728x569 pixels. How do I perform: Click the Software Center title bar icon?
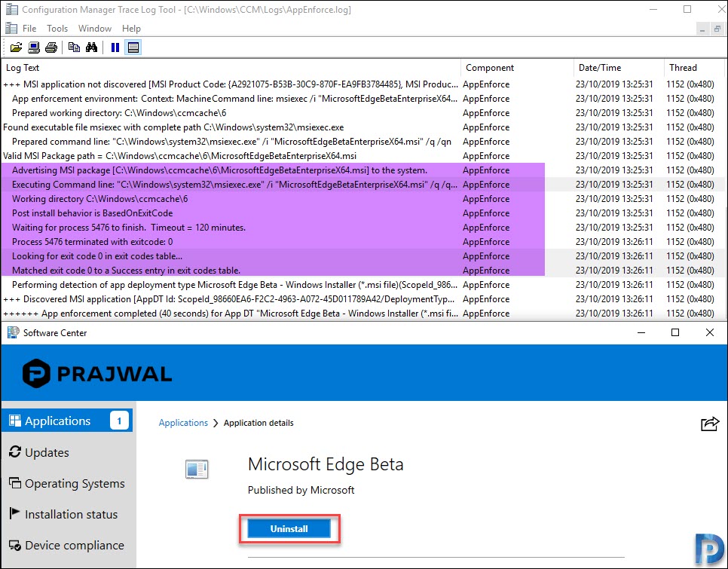13,332
